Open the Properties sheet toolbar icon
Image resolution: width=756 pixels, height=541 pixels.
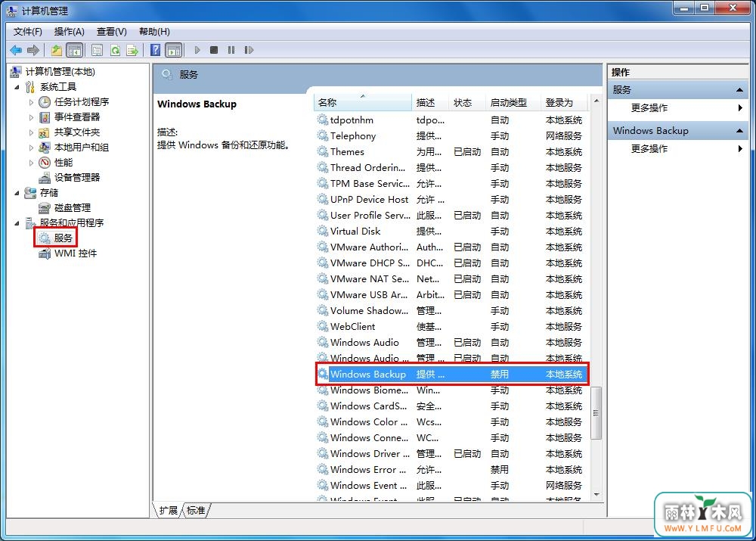coord(97,50)
